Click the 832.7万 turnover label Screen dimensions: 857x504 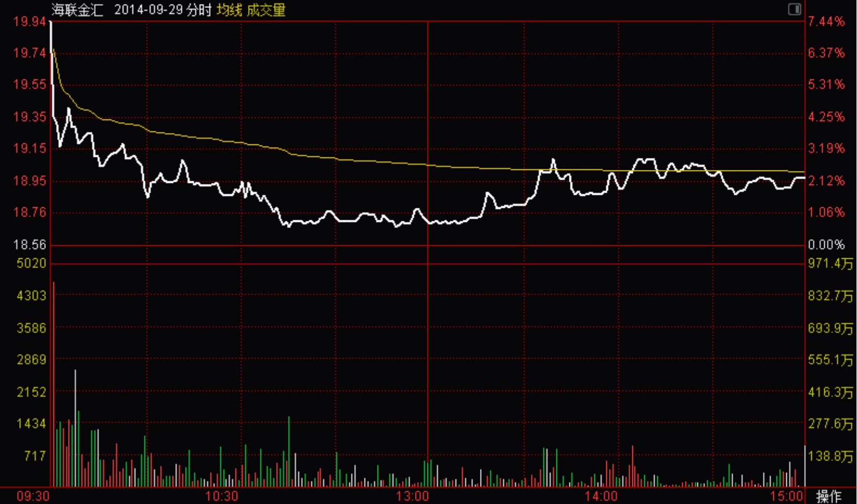pos(830,296)
